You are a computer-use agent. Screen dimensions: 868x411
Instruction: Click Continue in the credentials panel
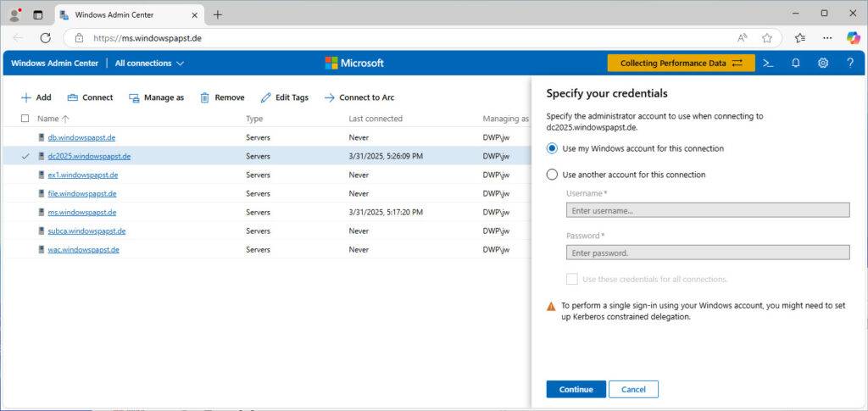pos(576,390)
